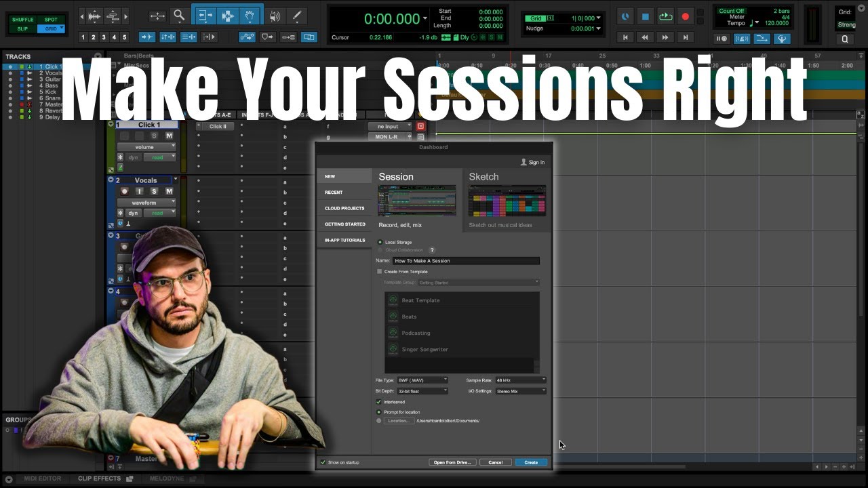Click the MIDI zoom icon

tap(113, 16)
